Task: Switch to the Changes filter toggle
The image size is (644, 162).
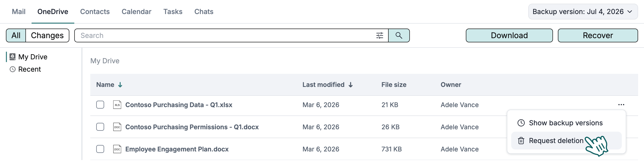Action: pos(47,35)
